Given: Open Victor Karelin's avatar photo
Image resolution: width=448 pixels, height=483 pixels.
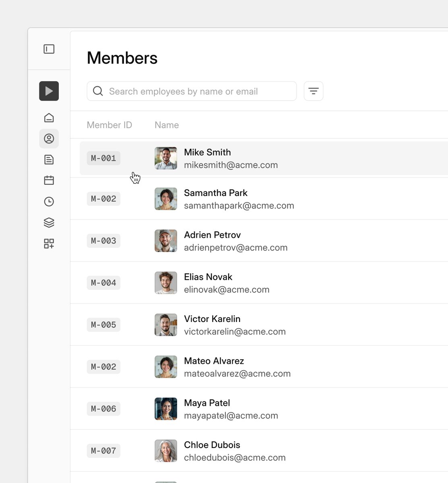Looking at the screenshot, I should click(x=166, y=325).
